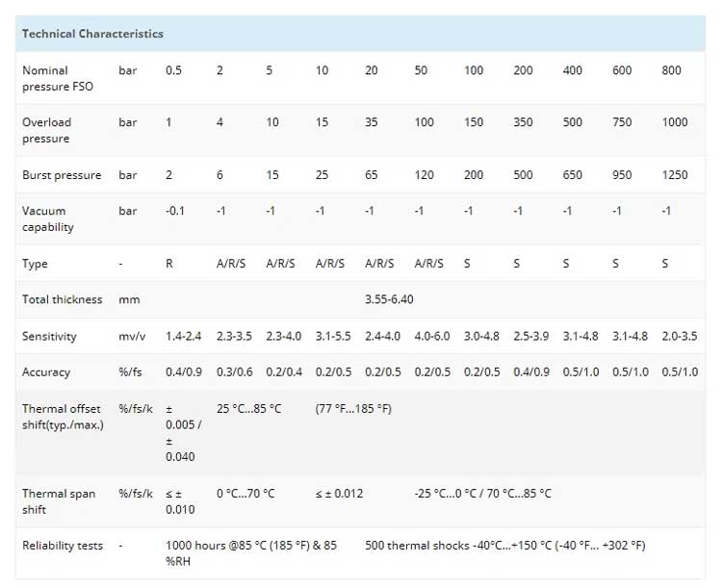Select the 'Nominal pressure FSO' row label
Viewport: 722px width, 588px height.
(x=58, y=78)
